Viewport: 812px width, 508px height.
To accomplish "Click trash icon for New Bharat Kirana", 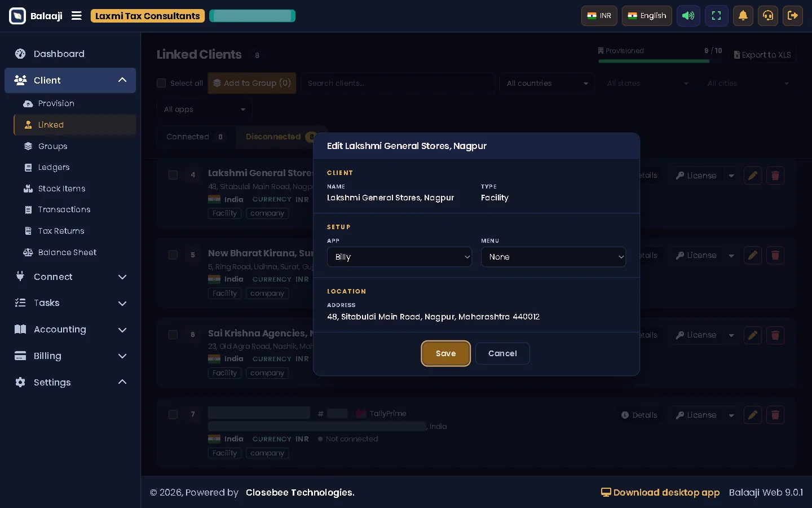I will (x=775, y=255).
